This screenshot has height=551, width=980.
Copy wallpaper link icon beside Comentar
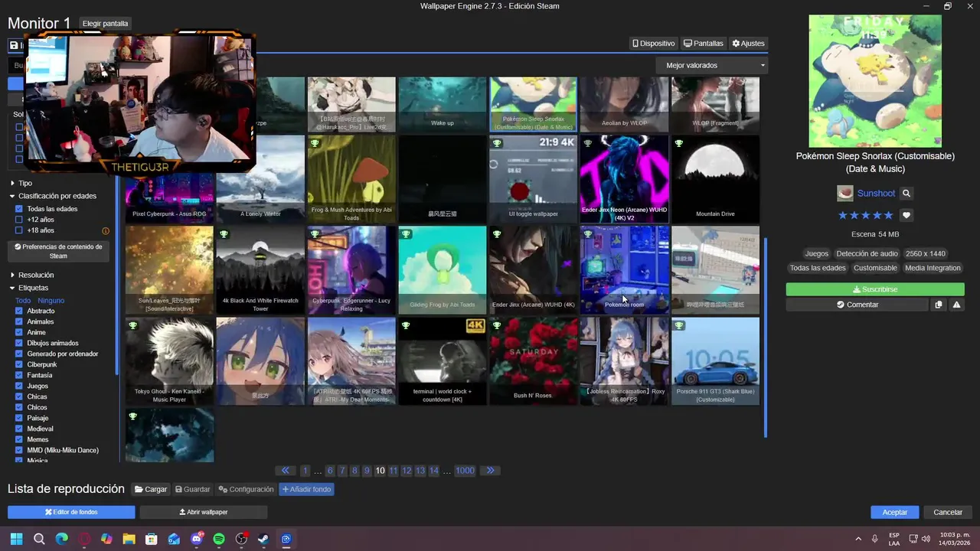pyautogui.click(x=939, y=305)
